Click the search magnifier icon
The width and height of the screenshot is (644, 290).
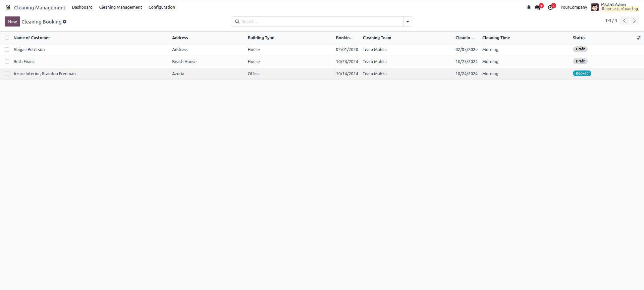pyautogui.click(x=237, y=21)
